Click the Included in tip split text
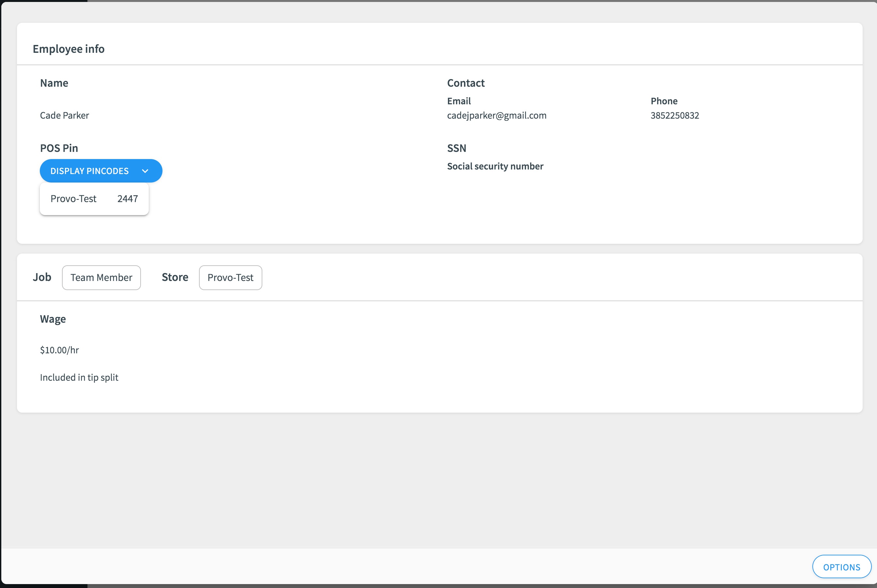 coord(79,377)
